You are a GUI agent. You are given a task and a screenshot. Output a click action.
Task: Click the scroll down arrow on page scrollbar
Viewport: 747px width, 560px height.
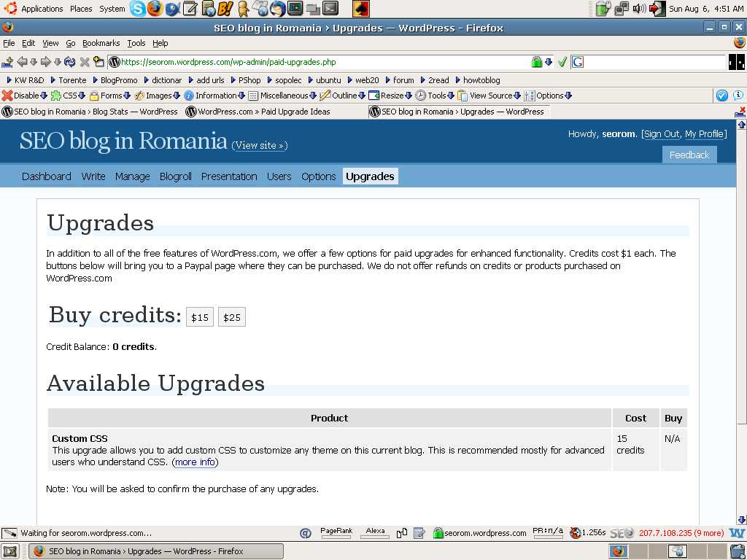(742, 519)
